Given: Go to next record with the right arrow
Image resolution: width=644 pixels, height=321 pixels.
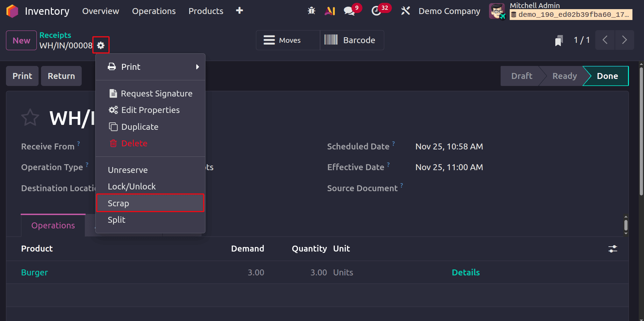Looking at the screenshot, I should (624, 40).
